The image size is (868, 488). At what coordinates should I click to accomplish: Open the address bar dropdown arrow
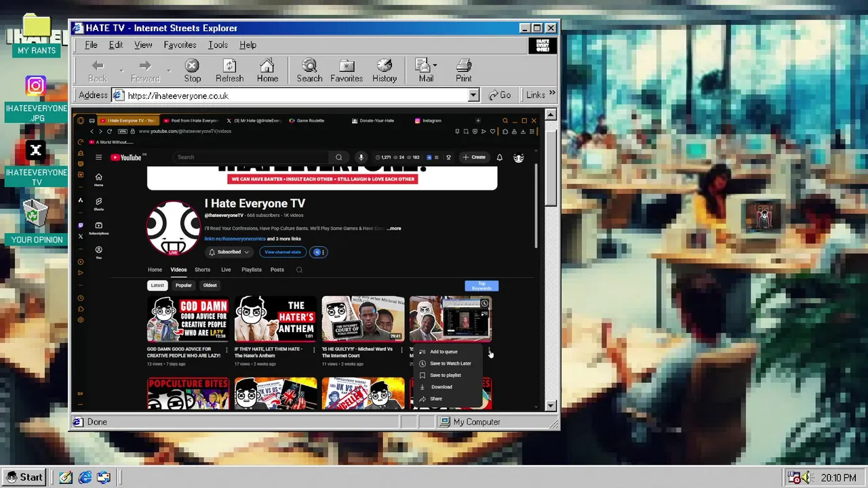(473, 96)
